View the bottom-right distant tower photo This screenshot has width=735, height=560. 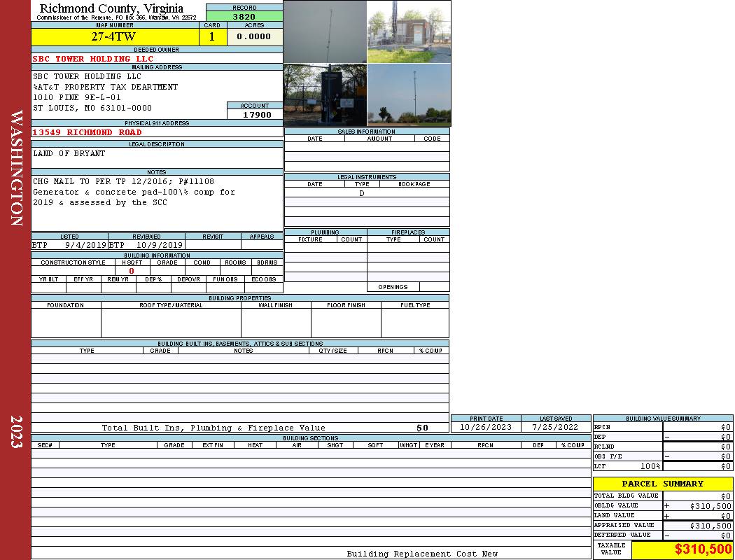[x=409, y=94]
